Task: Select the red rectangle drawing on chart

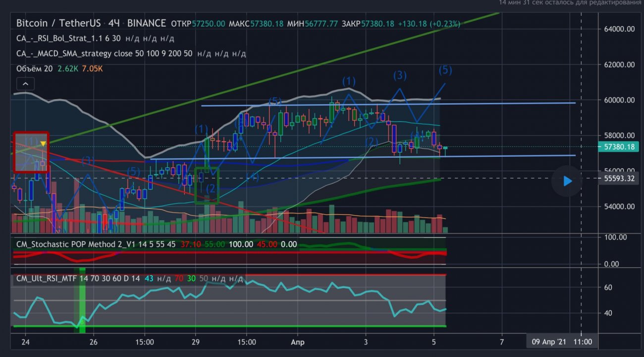Action: tap(31, 152)
